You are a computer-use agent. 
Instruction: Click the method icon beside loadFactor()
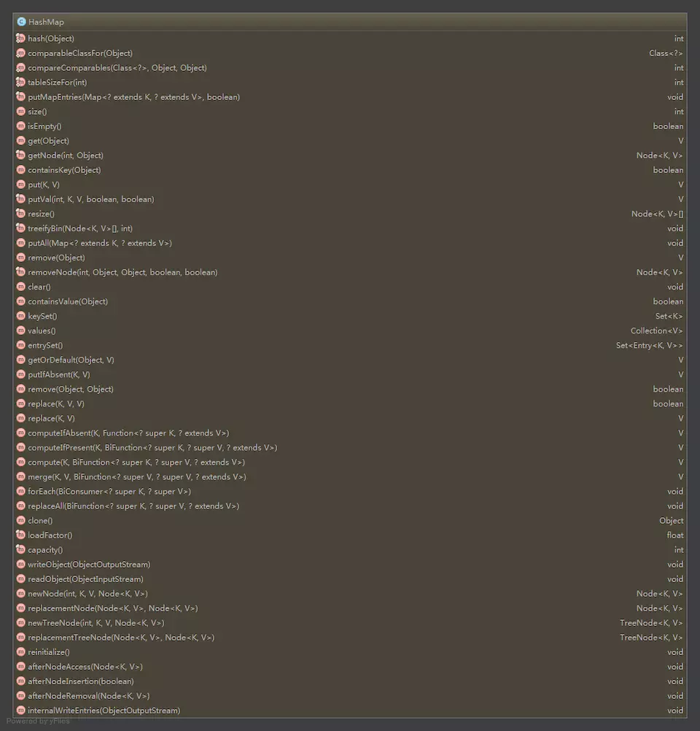tap(20, 535)
